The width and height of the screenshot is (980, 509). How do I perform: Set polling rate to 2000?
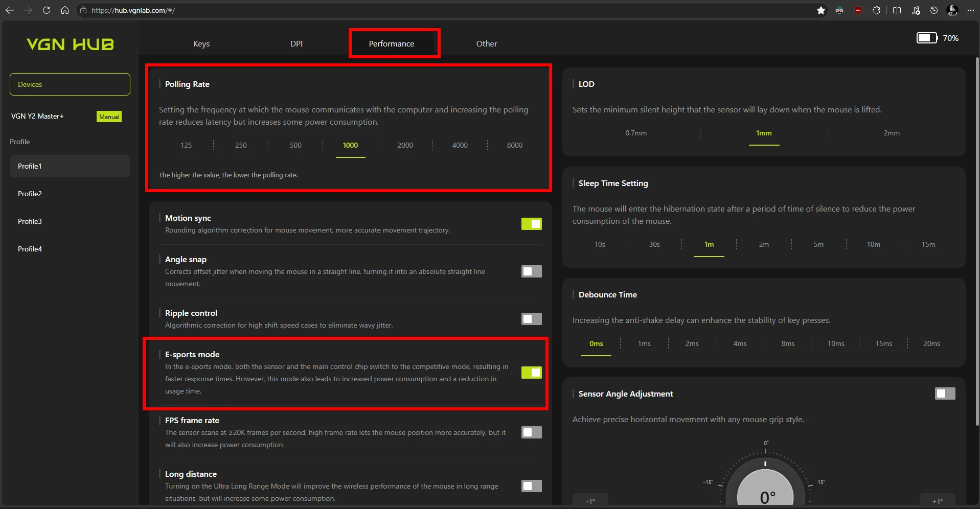tap(405, 145)
